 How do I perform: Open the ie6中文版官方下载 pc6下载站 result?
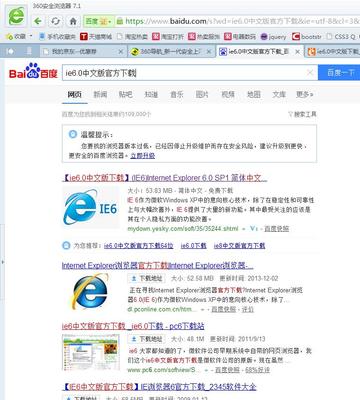[x=133, y=326]
